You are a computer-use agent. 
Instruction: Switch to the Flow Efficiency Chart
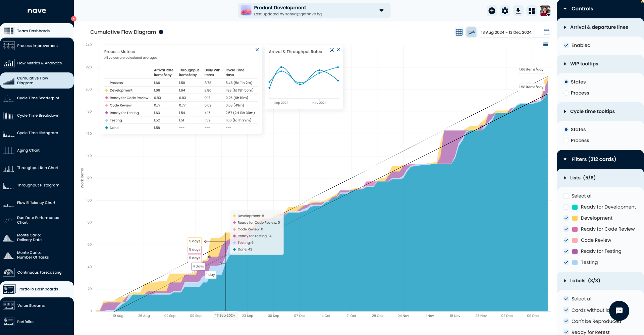pos(36,203)
